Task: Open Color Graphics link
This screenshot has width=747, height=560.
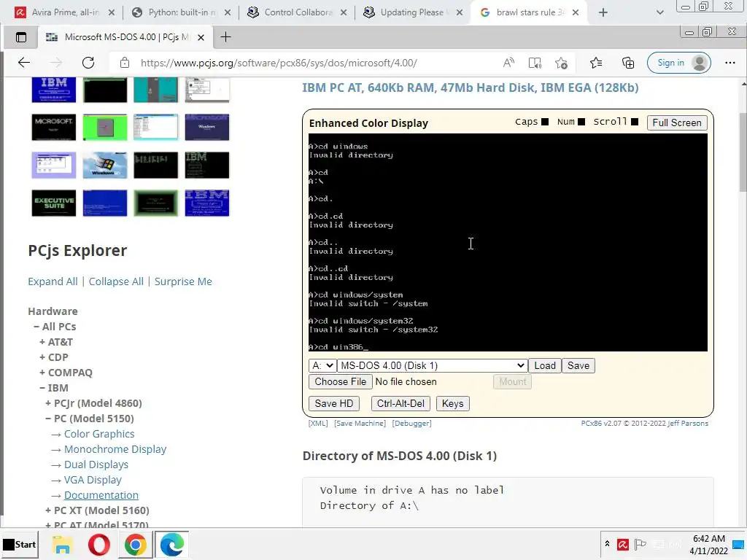Action: click(x=99, y=434)
